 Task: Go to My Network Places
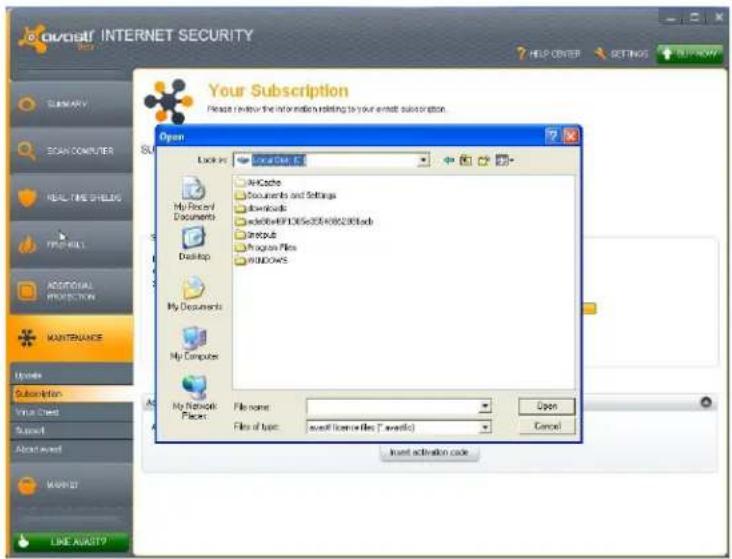(194, 398)
